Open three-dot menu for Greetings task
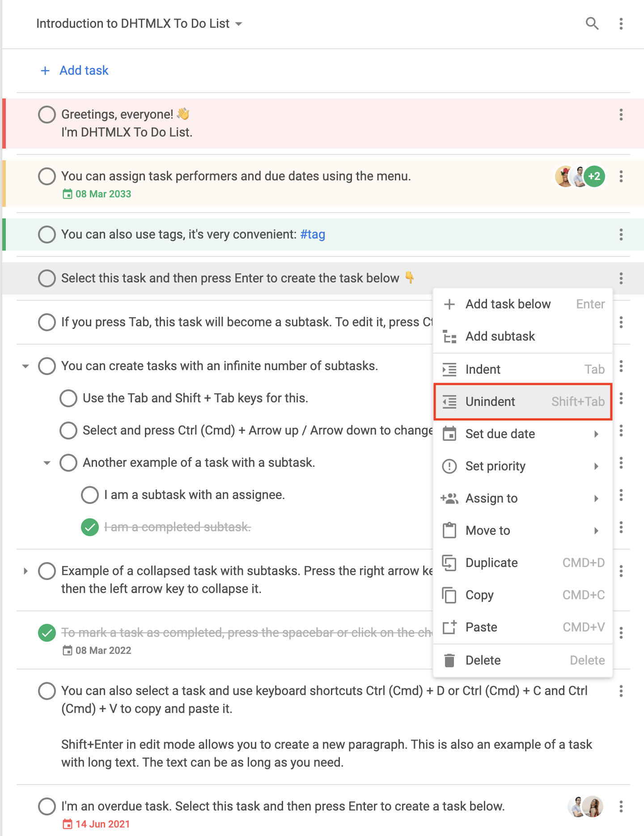 [621, 115]
